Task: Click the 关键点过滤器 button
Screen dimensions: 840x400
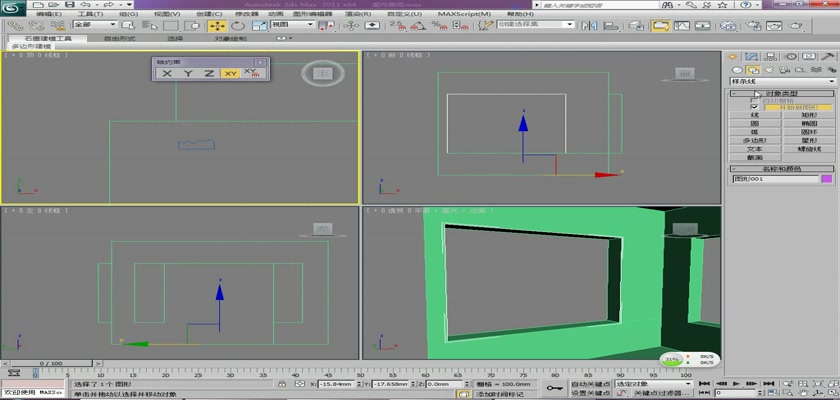Action: click(662, 393)
